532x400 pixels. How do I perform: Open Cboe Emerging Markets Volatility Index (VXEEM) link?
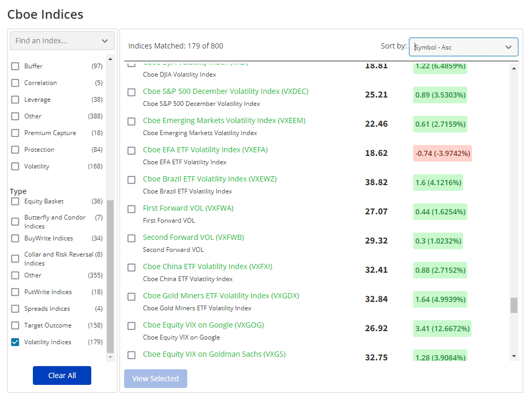click(x=224, y=120)
